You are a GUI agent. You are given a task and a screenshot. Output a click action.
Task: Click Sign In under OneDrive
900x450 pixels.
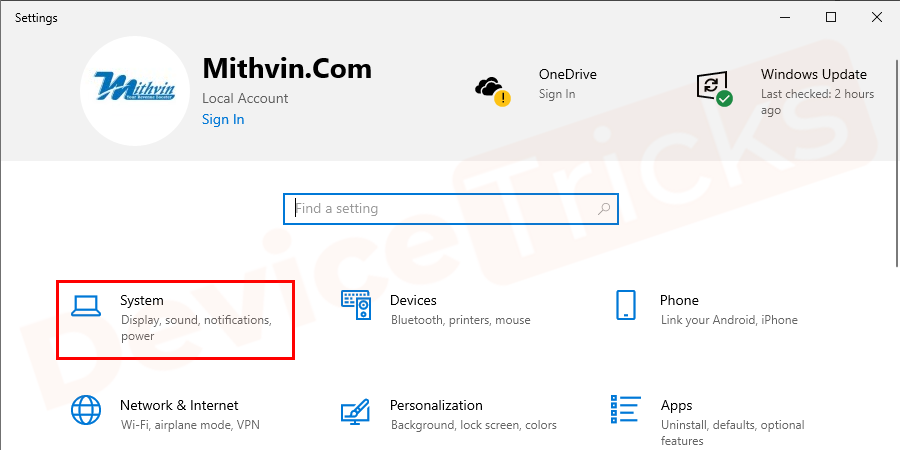557,94
